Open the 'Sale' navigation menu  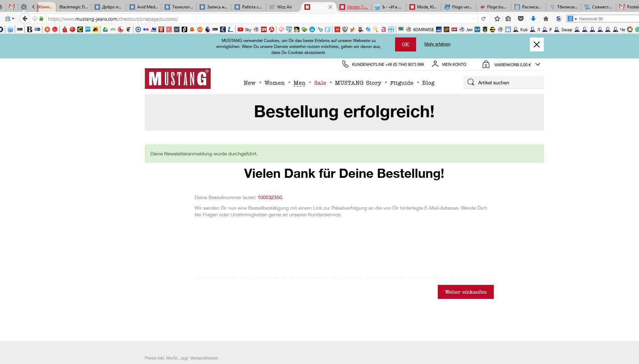tap(320, 83)
